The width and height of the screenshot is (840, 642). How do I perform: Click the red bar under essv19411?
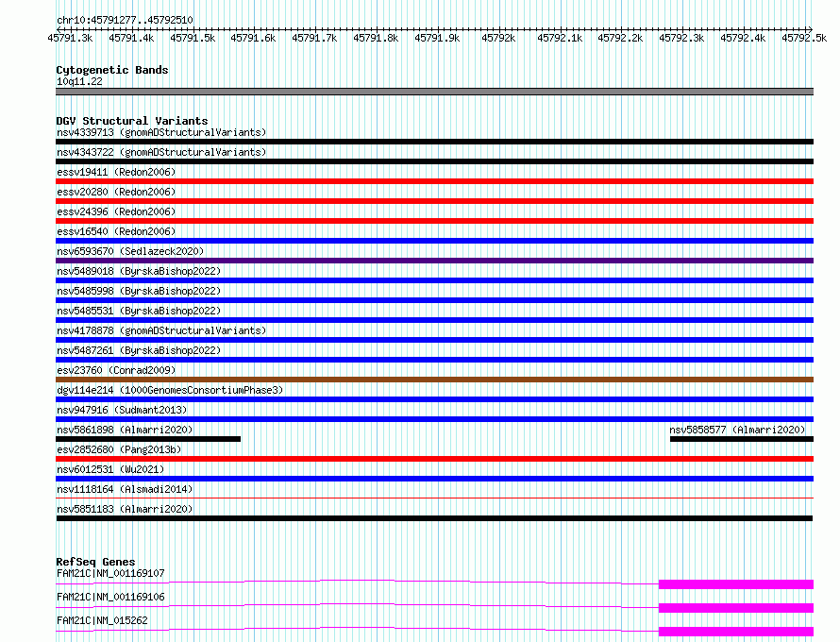click(434, 181)
